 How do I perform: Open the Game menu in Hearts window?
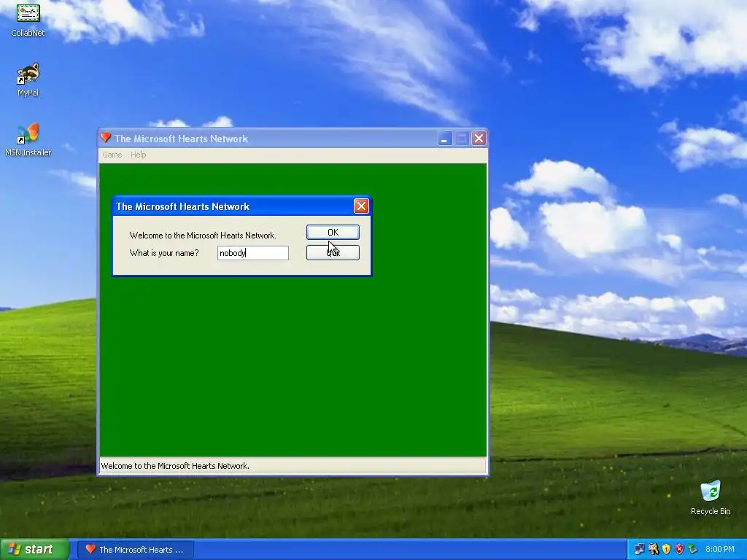112,155
